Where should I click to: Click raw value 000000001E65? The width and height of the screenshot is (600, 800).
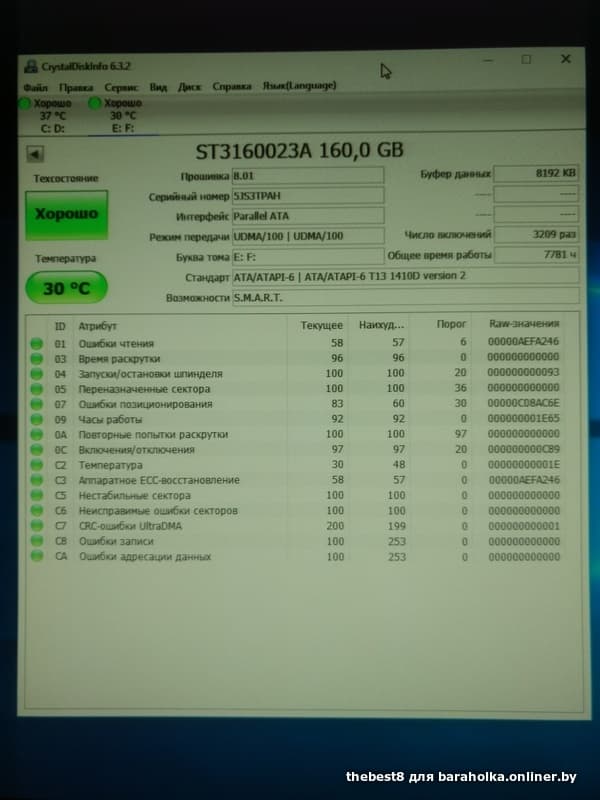524,418
